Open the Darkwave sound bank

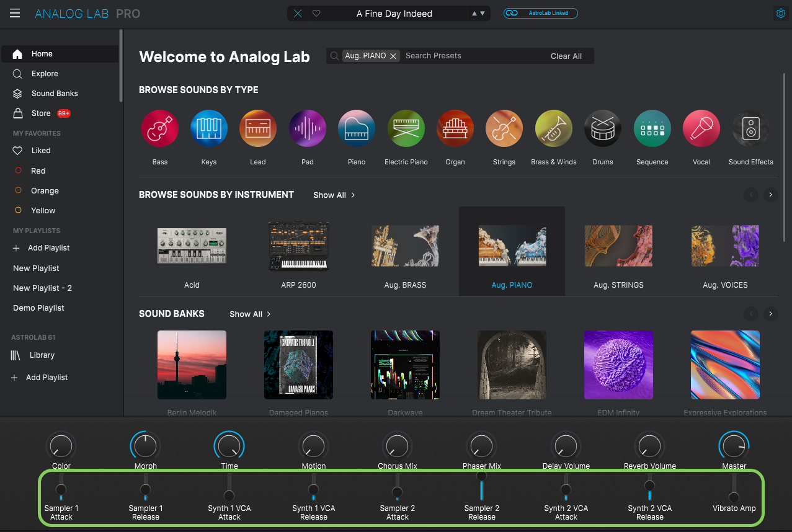406,365
